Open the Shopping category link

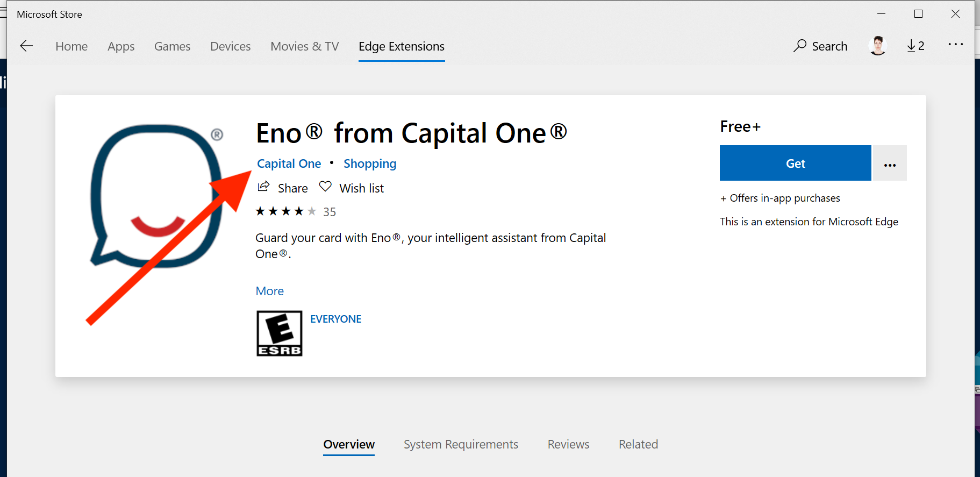370,163
